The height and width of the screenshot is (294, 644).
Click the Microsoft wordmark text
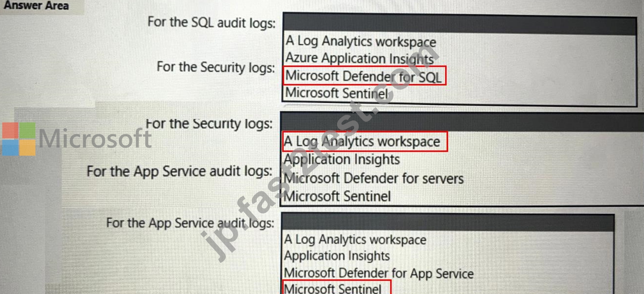click(x=95, y=138)
